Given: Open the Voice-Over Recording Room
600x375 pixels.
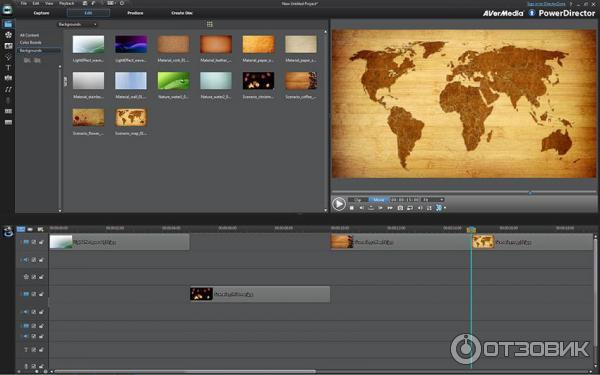Looking at the screenshot, I should 8,100.
